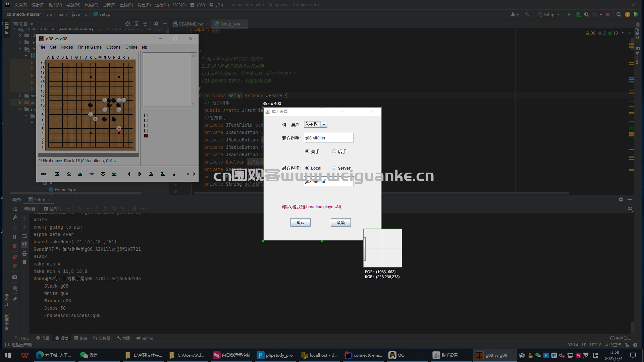Select the Local opponent radio button

point(307,168)
